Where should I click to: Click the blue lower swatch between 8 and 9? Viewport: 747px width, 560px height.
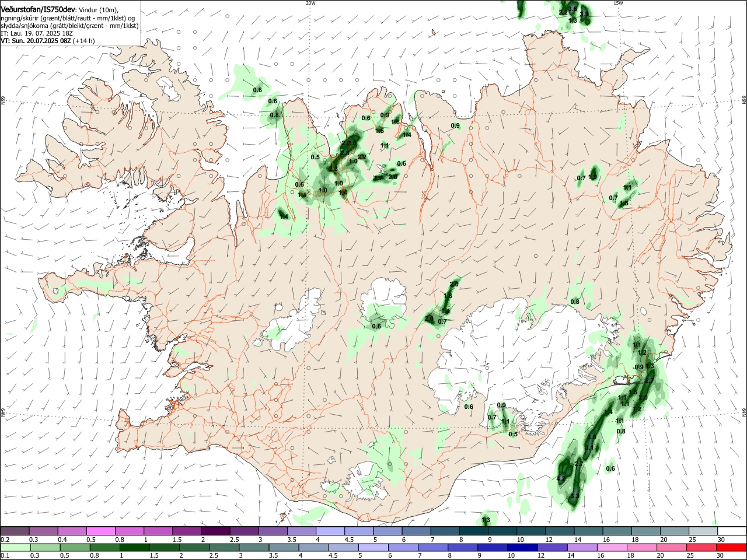(x=462, y=547)
